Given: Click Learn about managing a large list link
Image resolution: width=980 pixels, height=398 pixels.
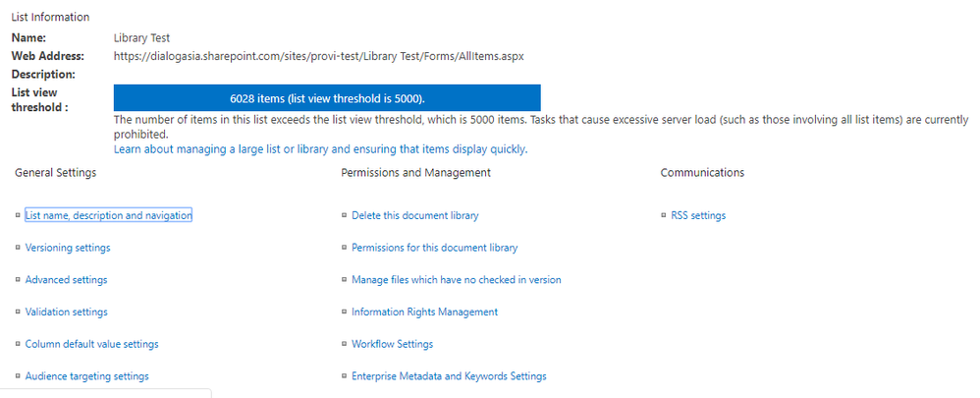Looking at the screenshot, I should tap(320, 149).
